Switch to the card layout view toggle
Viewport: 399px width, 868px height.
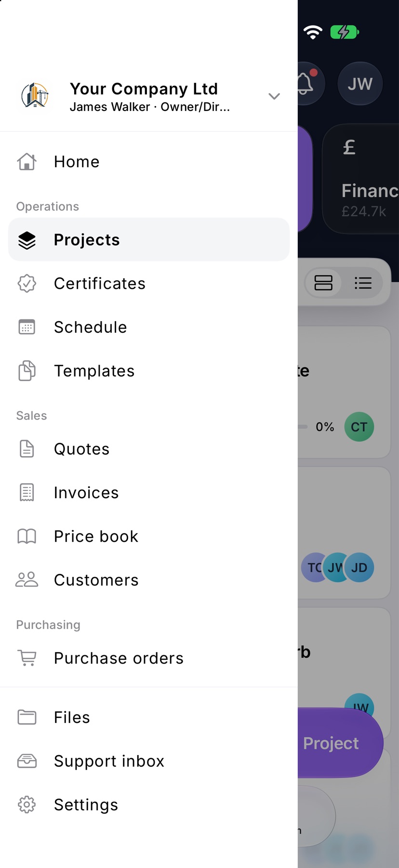(323, 283)
